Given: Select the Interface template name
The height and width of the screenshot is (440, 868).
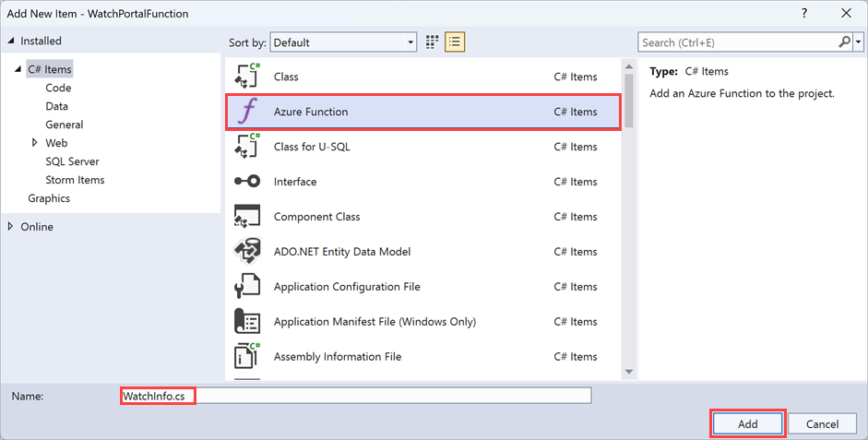Looking at the screenshot, I should click(295, 182).
